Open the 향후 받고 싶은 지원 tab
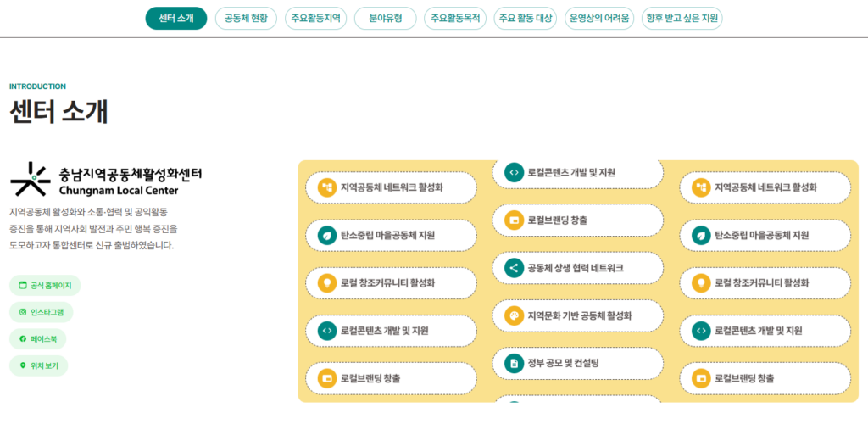This screenshot has width=868, height=424. (682, 18)
